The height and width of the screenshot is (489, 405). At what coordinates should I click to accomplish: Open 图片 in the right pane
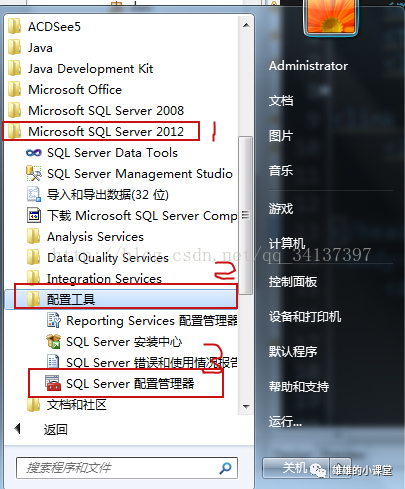281,136
